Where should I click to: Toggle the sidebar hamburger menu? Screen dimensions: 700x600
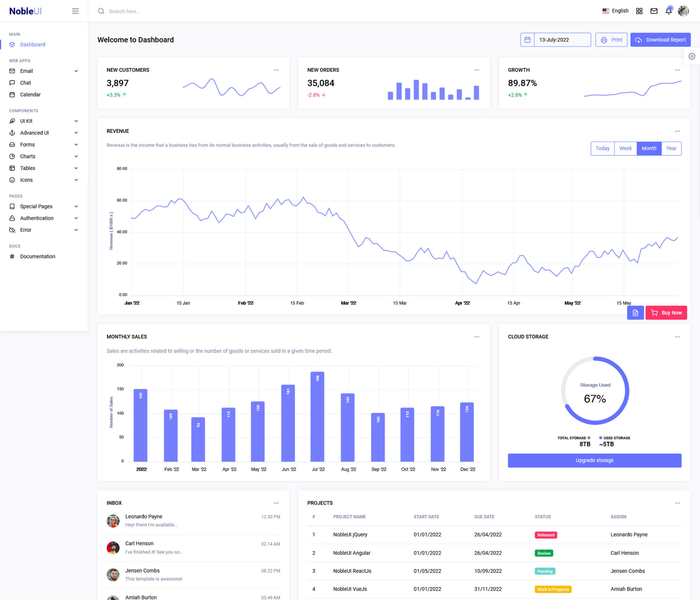(x=75, y=11)
